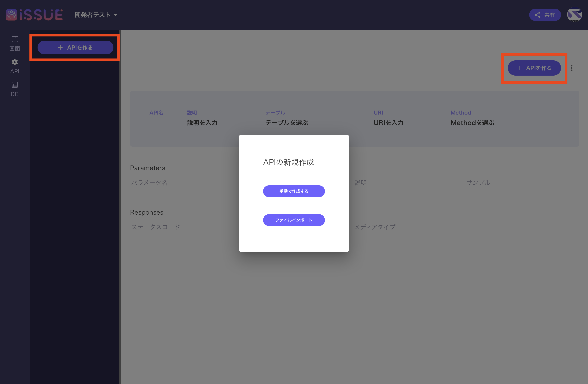Click the sidebar APIを作る button
This screenshot has width=588, height=384.
[x=75, y=47]
